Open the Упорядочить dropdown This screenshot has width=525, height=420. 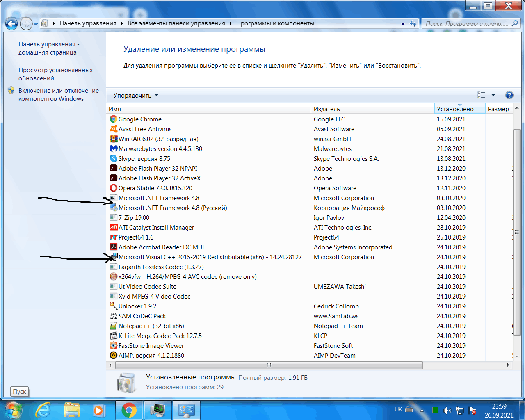click(x=136, y=95)
